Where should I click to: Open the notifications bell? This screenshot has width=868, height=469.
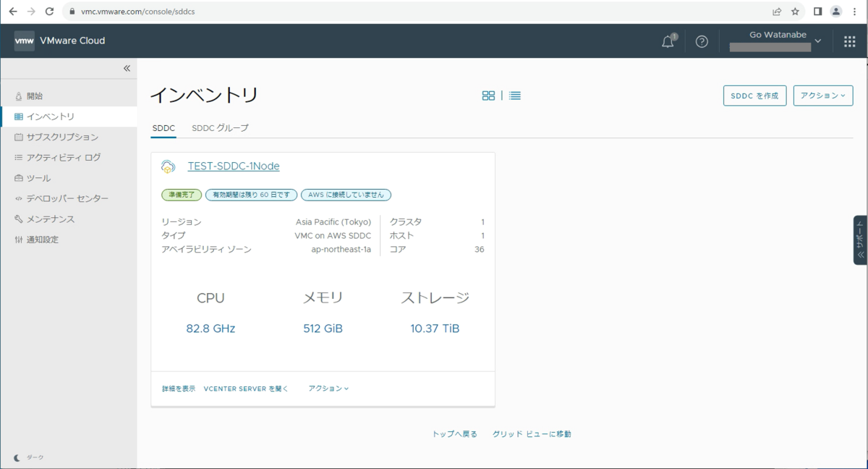[666, 41]
